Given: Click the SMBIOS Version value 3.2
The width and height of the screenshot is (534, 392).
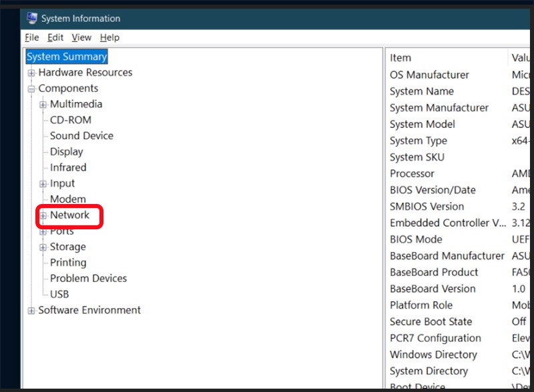Looking at the screenshot, I should click(x=519, y=207).
